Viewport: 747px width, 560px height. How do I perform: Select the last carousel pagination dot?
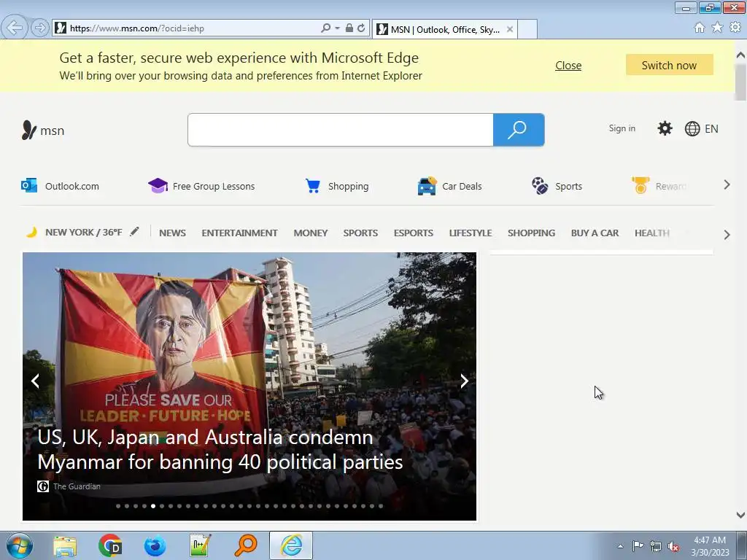click(x=381, y=506)
